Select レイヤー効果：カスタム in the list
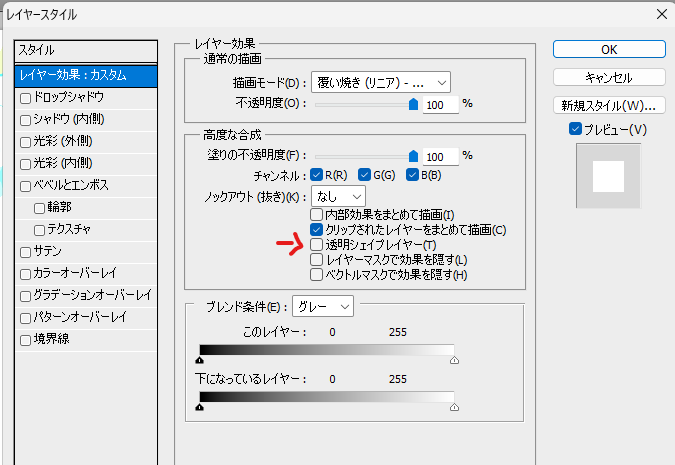 pyautogui.click(x=87, y=74)
